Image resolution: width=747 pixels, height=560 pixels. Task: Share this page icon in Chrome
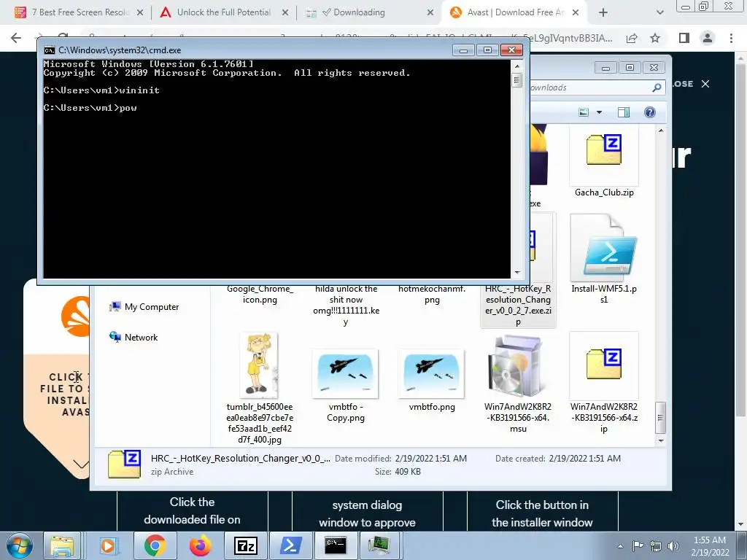coord(632,38)
